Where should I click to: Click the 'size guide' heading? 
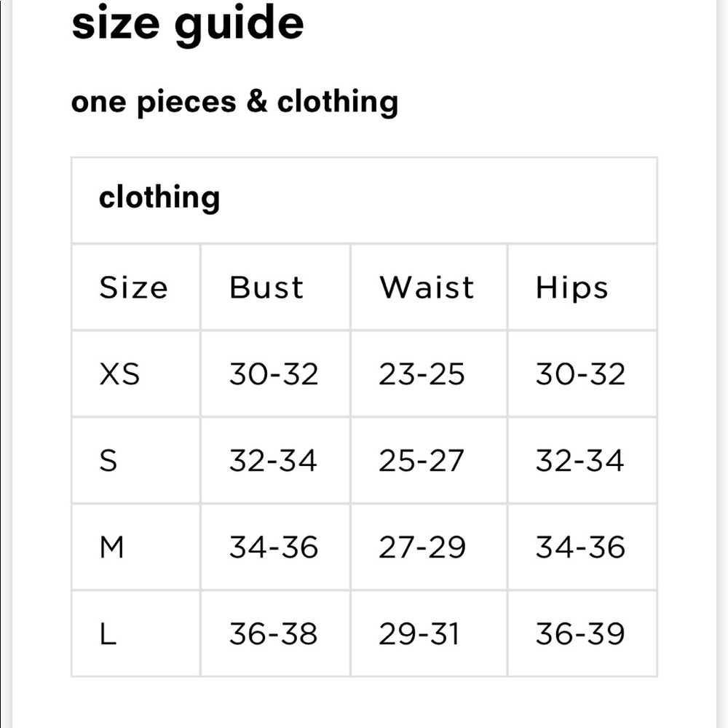[x=187, y=23]
